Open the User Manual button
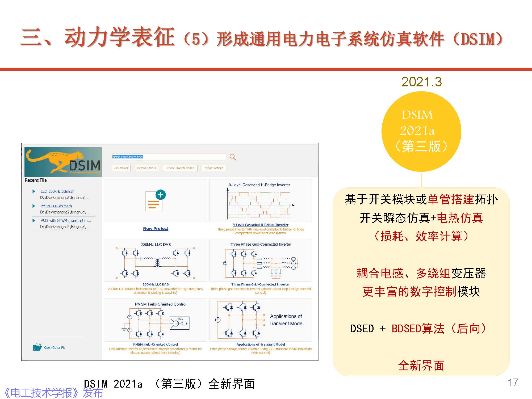 point(121,168)
